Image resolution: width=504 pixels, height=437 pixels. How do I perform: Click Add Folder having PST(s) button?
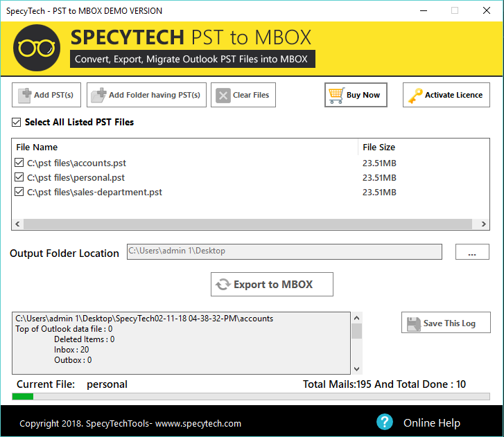pyautogui.click(x=146, y=95)
